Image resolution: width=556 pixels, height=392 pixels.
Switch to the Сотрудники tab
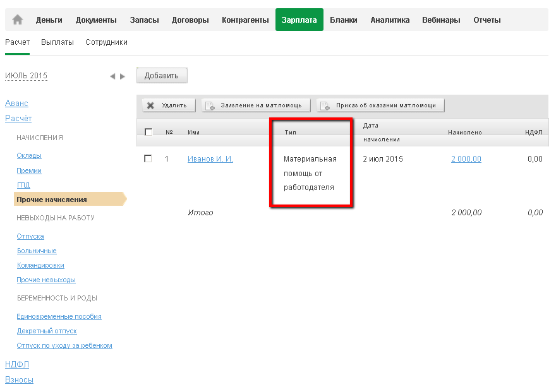pos(106,42)
